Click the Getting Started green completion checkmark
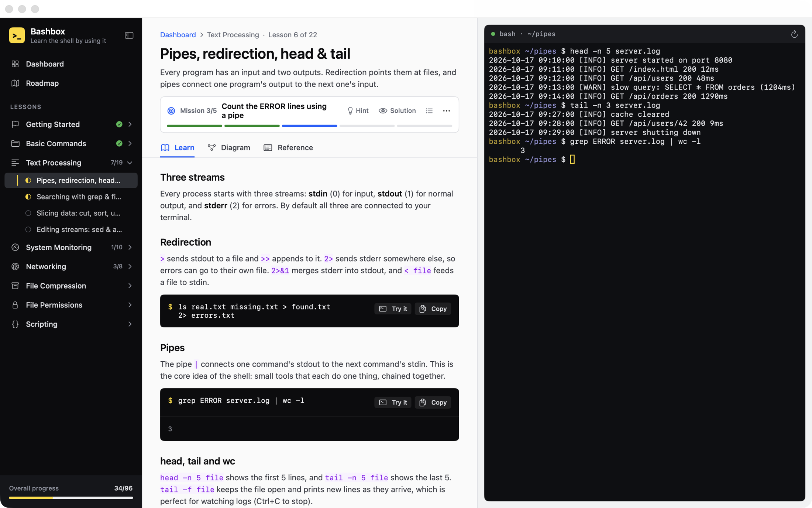 [119, 124]
